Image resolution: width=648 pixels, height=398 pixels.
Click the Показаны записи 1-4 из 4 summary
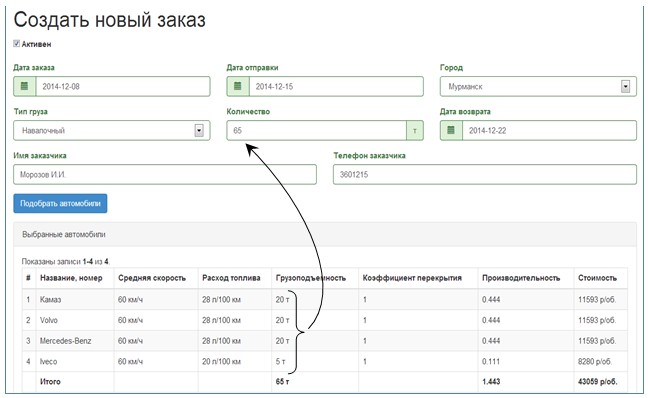click(66, 261)
